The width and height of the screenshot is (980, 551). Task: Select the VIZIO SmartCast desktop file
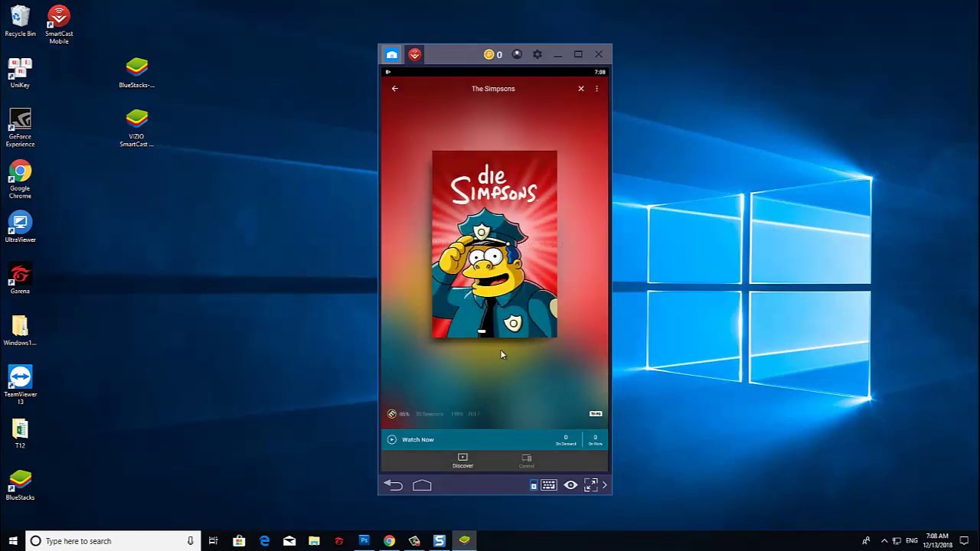click(136, 128)
